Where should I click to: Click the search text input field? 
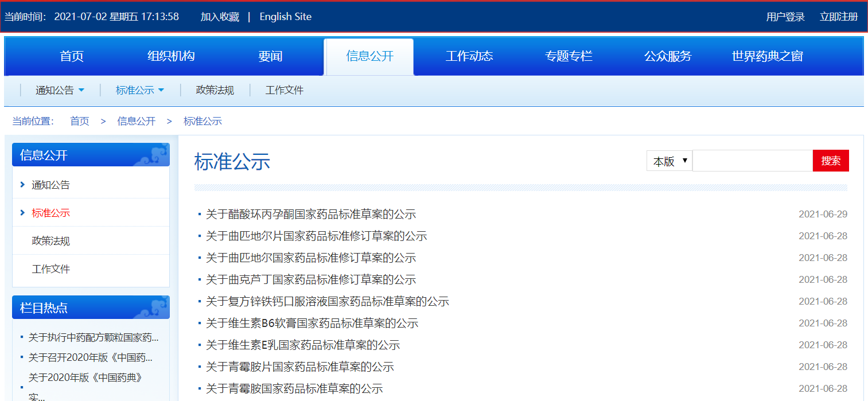(752, 161)
